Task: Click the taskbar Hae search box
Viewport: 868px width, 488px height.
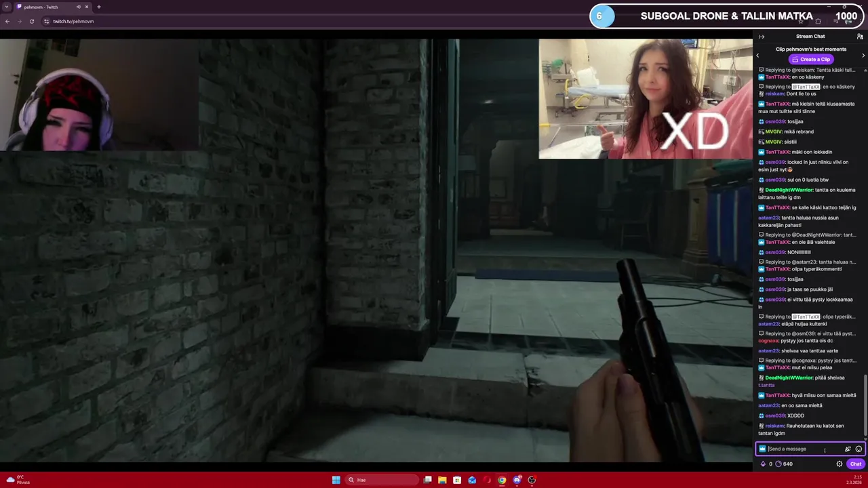Action: pyautogui.click(x=382, y=480)
